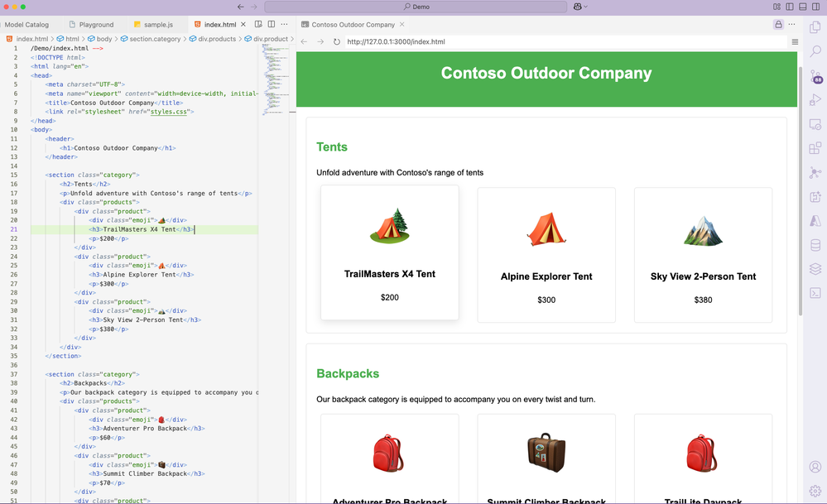Click the editor minimap

(x=276, y=79)
